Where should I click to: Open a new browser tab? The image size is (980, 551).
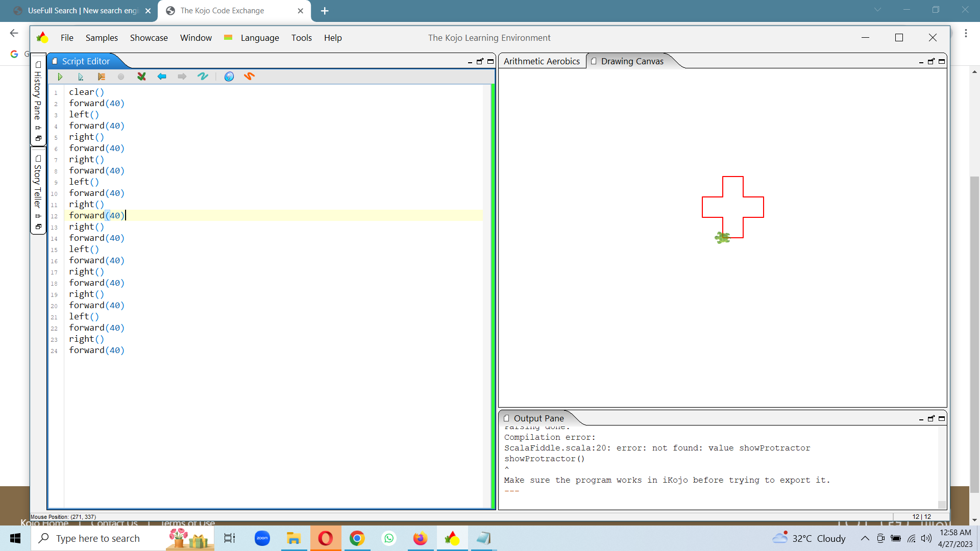[x=325, y=11]
